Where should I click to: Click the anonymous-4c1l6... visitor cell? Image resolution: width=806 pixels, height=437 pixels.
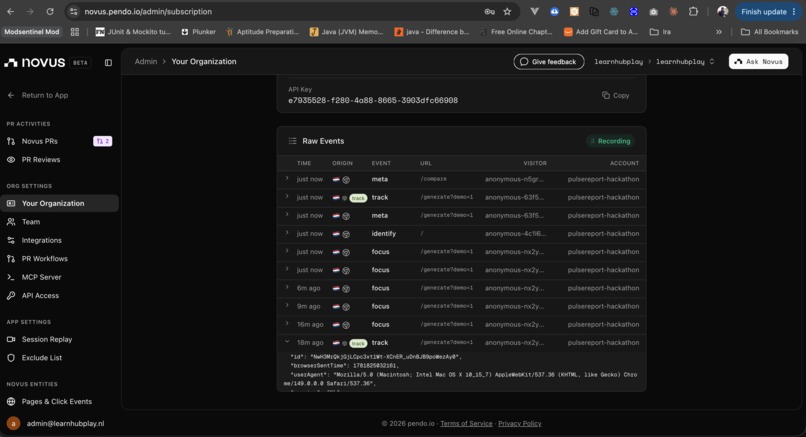pyautogui.click(x=515, y=233)
